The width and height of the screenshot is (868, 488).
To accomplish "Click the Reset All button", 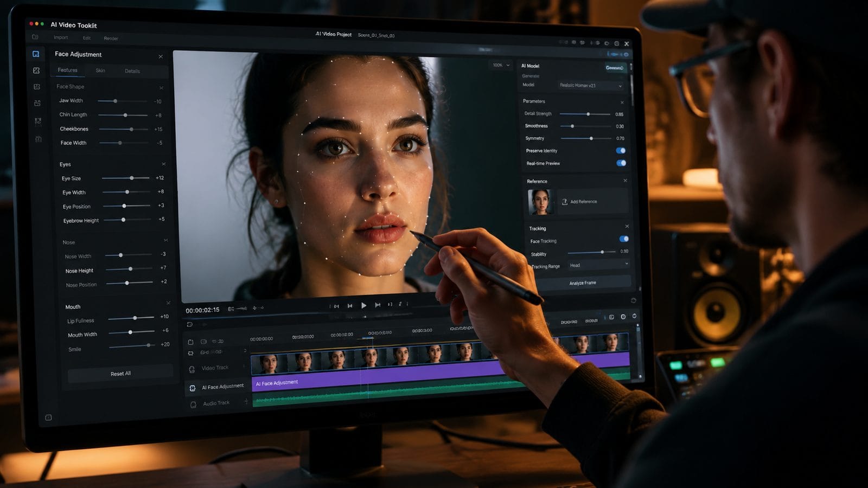I will coord(120,374).
